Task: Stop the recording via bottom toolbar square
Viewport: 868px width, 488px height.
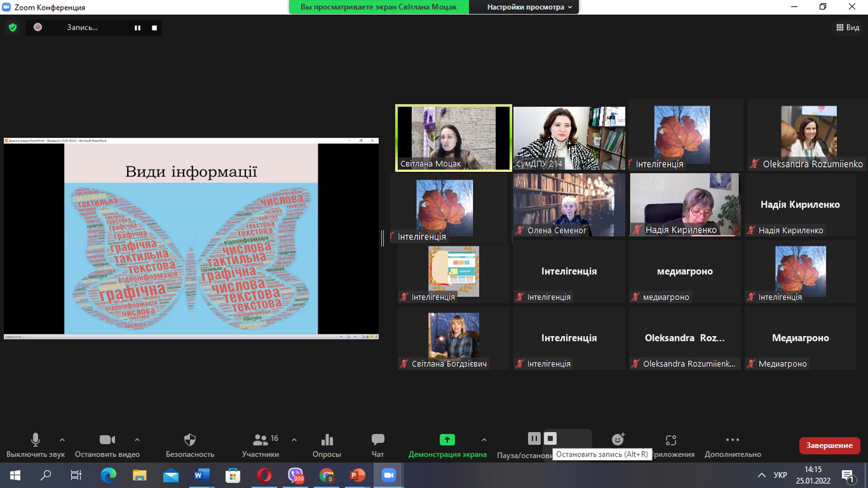Action: tap(550, 439)
